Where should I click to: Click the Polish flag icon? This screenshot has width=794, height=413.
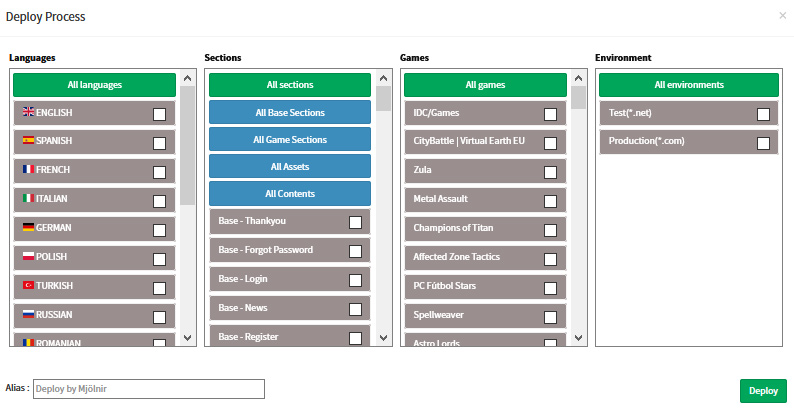click(28, 256)
